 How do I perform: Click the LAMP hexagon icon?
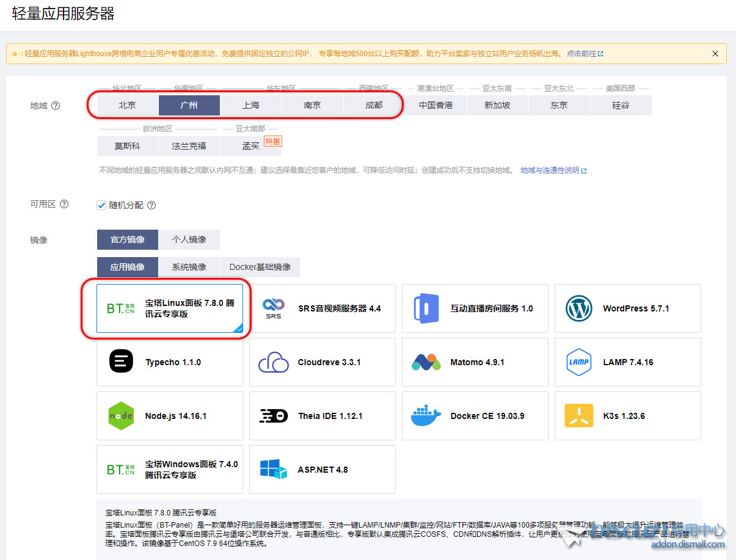[x=578, y=362]
